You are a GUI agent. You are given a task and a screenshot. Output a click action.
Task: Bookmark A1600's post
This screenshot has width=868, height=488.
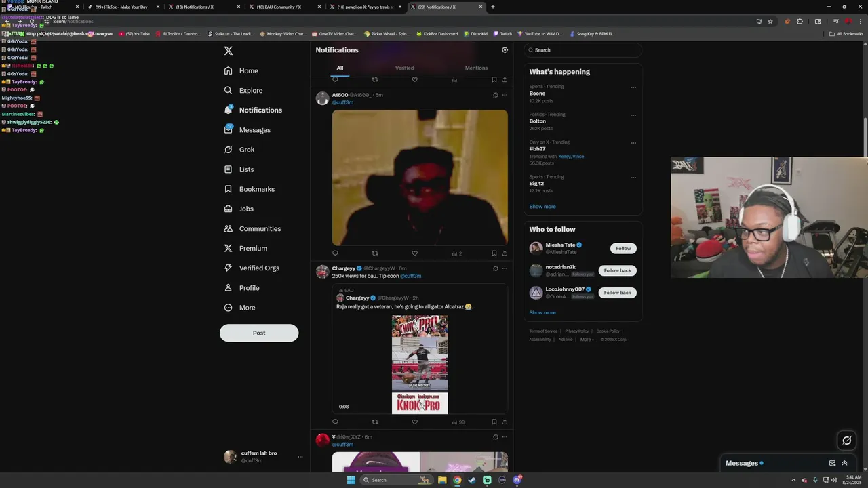click(x=494, y=253)
